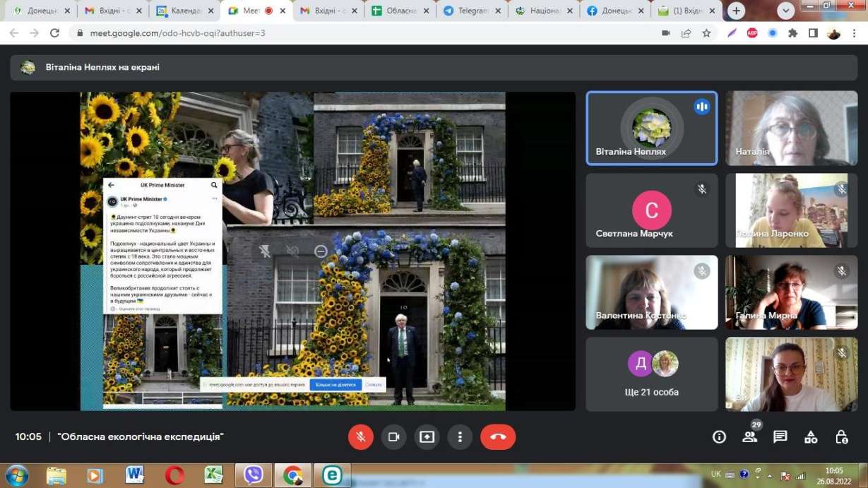Reload the Meet page

[54, 33]
